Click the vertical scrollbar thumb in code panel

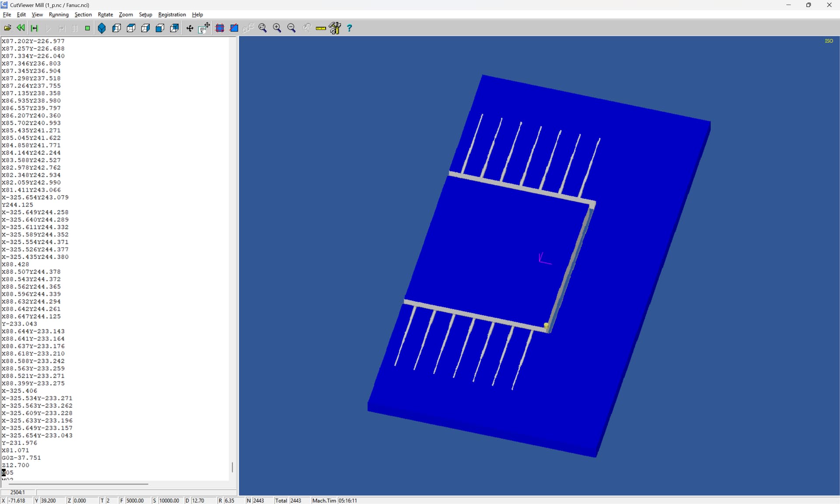232,467
